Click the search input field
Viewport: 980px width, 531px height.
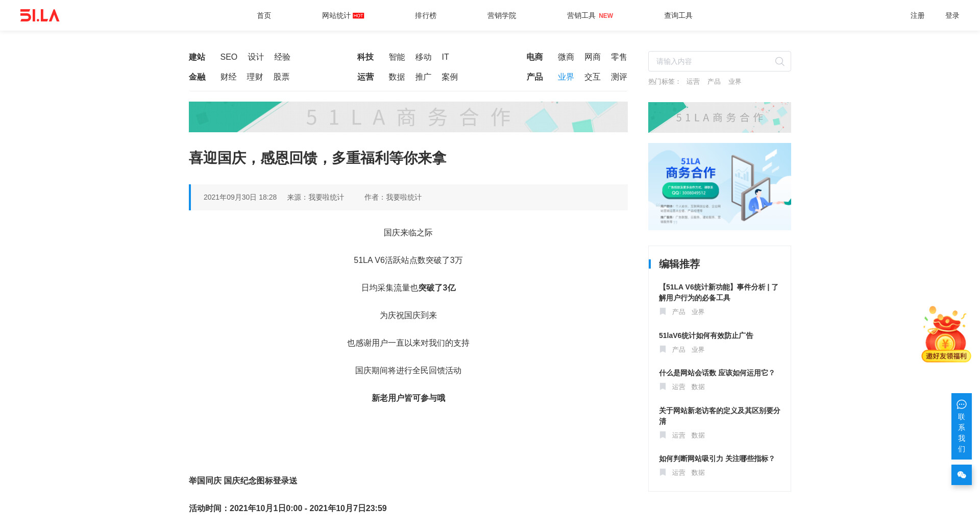pos(712,61)
